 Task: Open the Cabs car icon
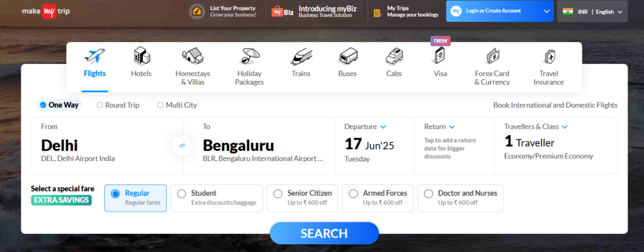point(394,56)
